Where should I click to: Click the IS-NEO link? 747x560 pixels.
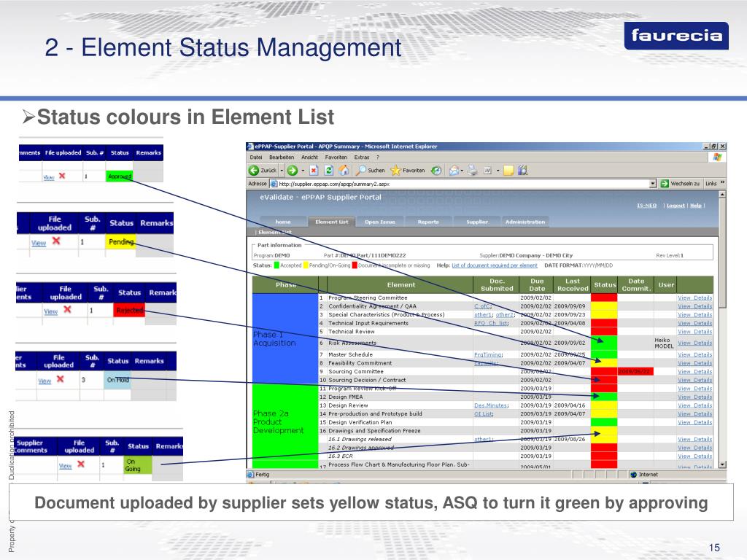[x=646, y=205]
